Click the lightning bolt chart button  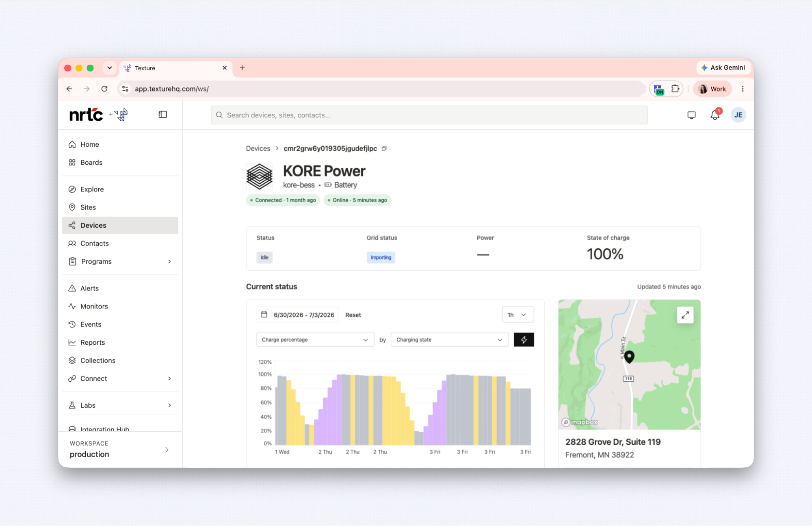524,340
